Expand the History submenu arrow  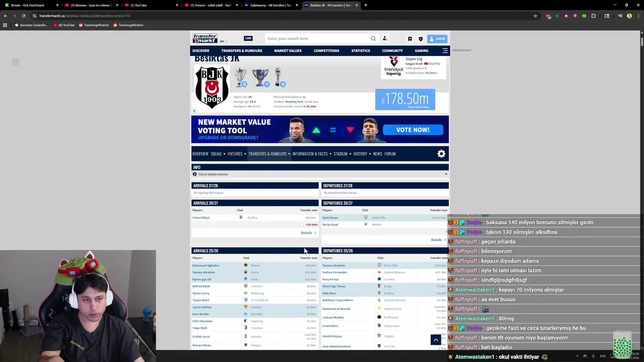370,154
